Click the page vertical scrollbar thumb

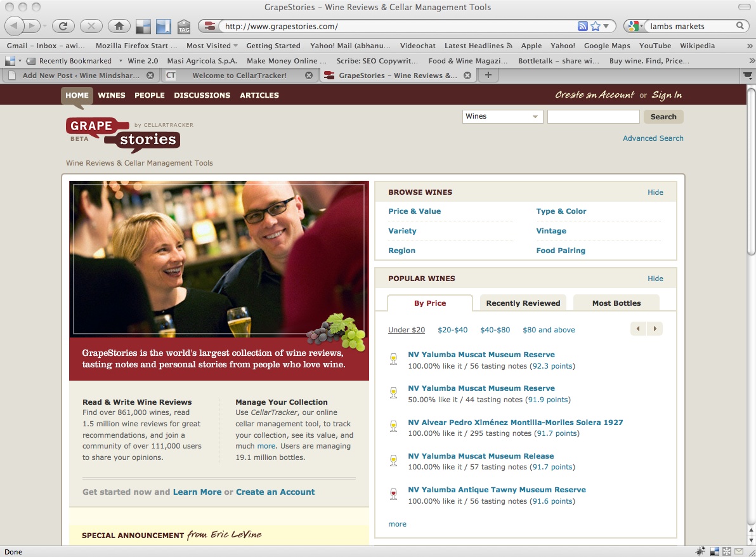click(x=751, y=171)
